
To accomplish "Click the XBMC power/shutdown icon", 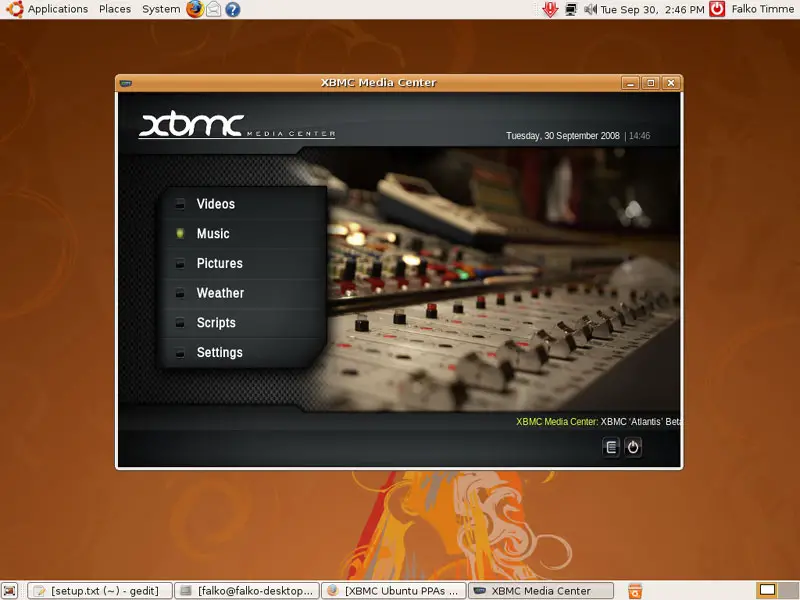I will coord(633,447).
